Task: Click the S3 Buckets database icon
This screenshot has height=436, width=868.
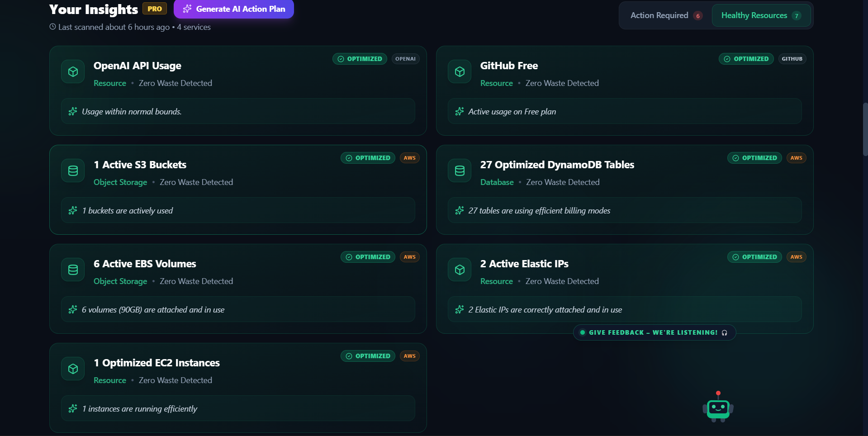Action: (73, 171)
